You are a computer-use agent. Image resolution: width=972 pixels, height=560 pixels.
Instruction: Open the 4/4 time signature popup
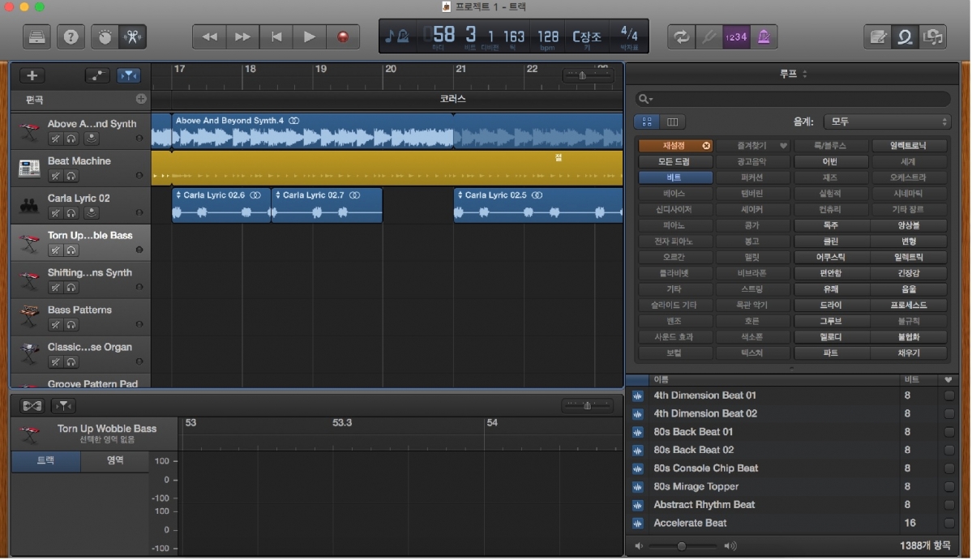point(628,36)
